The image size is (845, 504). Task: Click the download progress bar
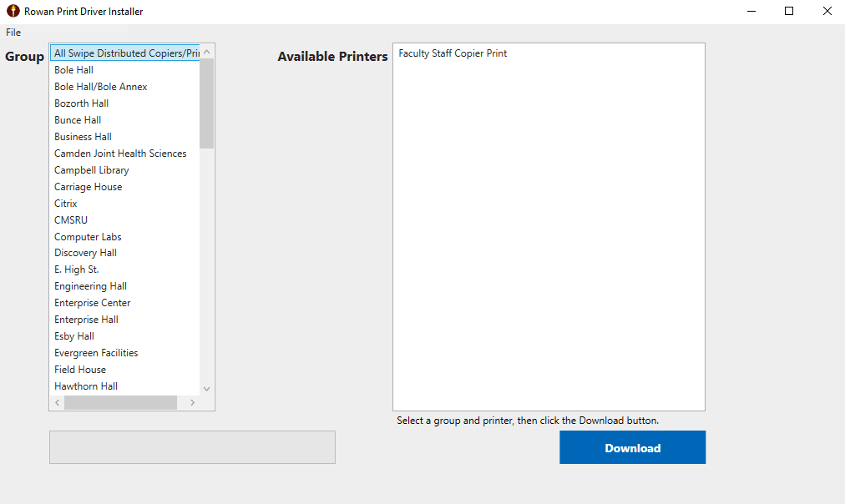pos(192,447)
